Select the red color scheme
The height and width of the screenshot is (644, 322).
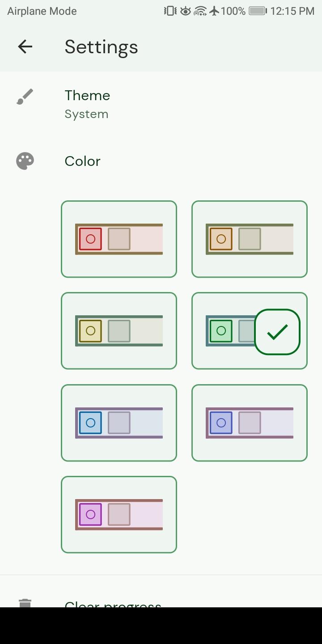pyautogui.click(x=119, y=239)
